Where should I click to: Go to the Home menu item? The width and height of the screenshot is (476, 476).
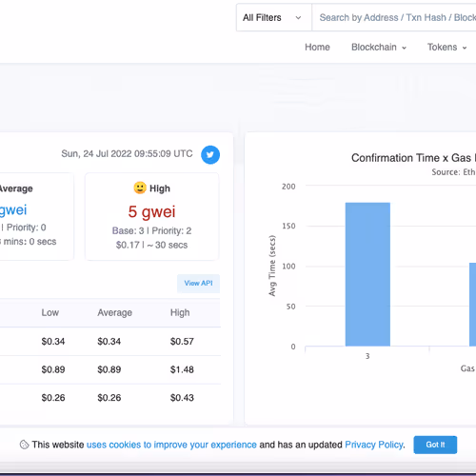click(x=317, y=48)
